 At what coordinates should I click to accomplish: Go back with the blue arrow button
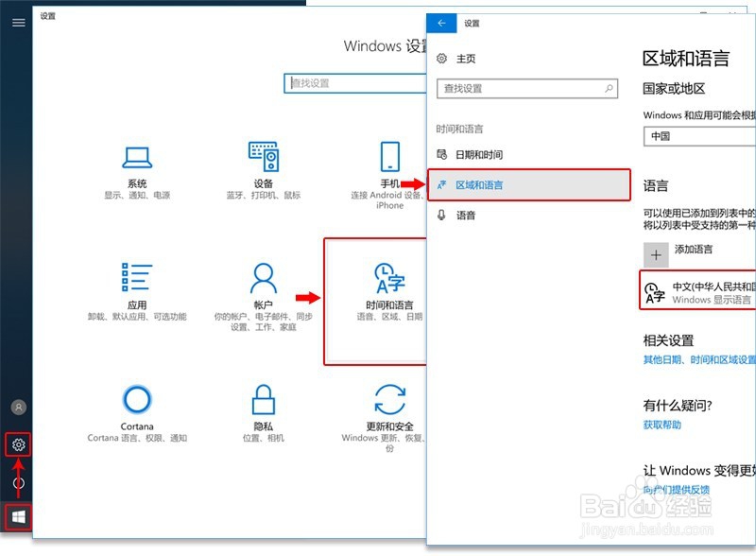tap(441, 23)
